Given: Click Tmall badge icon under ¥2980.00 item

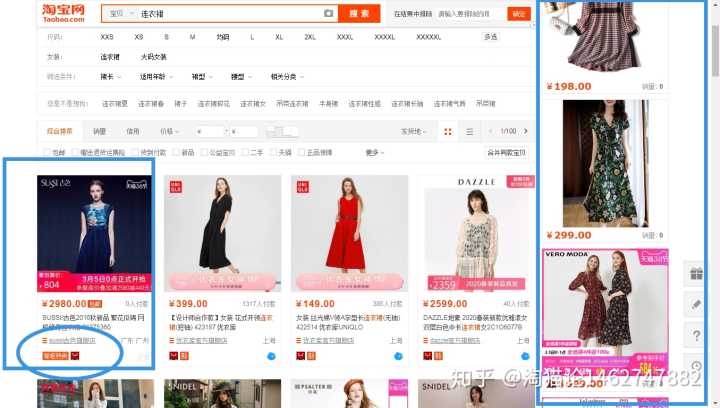Looking at the screenshot, I should pos(75,356).
